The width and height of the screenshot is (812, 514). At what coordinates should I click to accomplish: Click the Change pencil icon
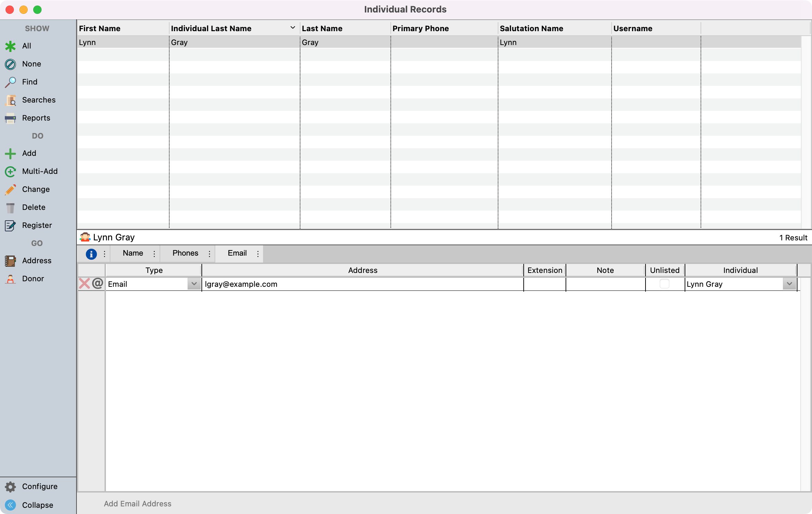tap(10, 189)
